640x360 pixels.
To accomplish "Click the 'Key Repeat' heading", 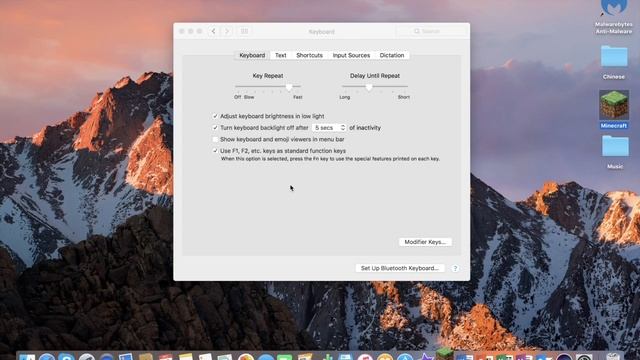I will 268,76.
